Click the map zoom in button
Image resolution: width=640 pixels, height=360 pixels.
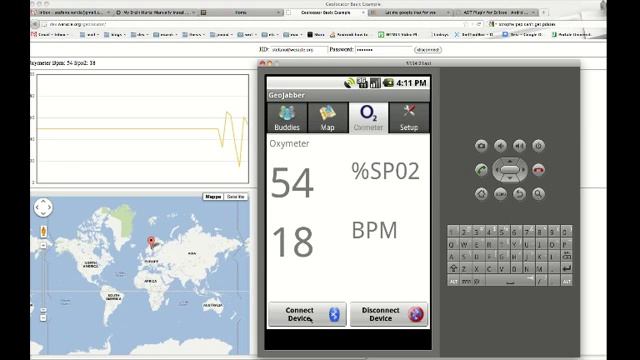[44, 245]
